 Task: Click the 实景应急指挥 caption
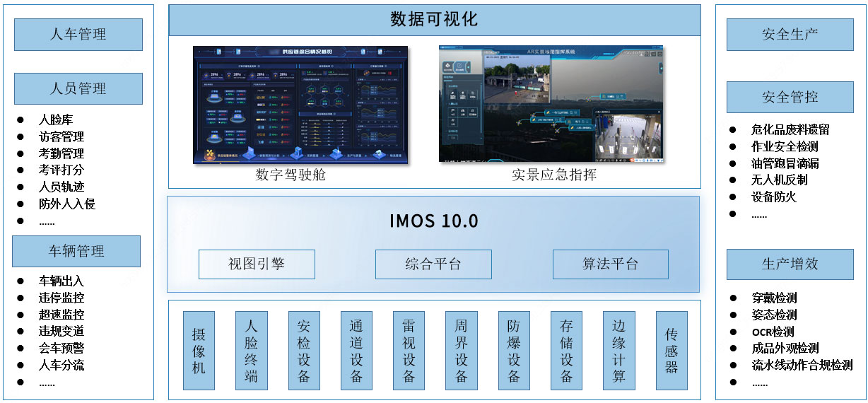coord(554,175)
